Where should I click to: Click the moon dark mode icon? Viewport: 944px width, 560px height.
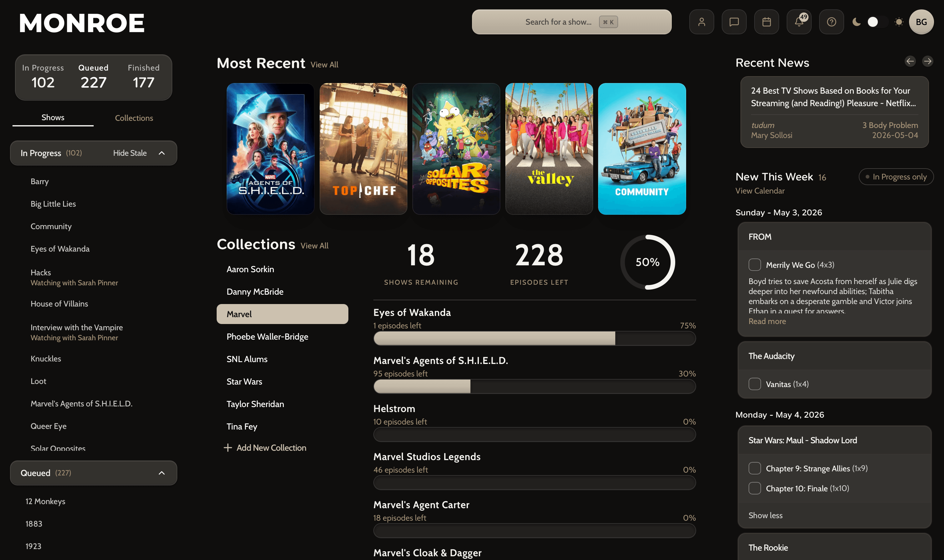click(857, 22)
